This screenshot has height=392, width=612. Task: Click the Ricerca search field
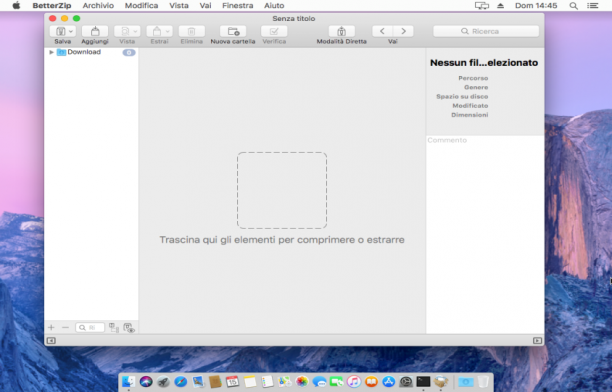[x=486, y=31]
